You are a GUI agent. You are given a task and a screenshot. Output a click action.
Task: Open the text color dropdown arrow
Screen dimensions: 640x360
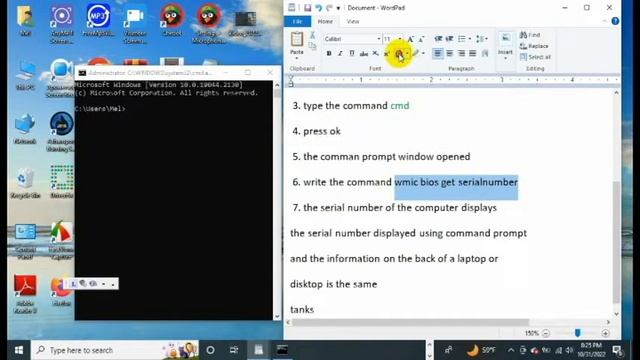[x=407, y=53]
